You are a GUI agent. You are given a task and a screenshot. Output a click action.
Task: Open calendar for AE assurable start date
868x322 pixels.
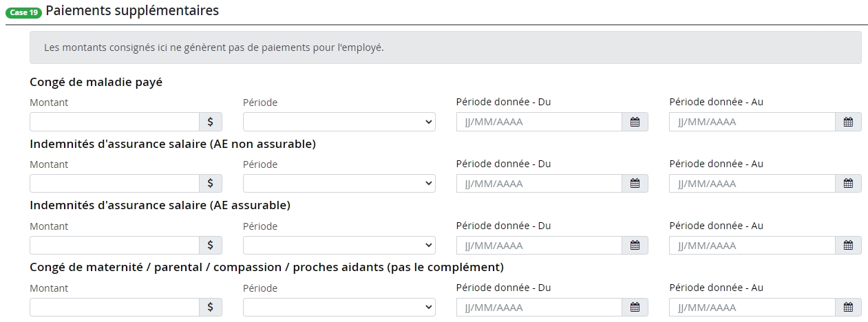pos(635,246)
